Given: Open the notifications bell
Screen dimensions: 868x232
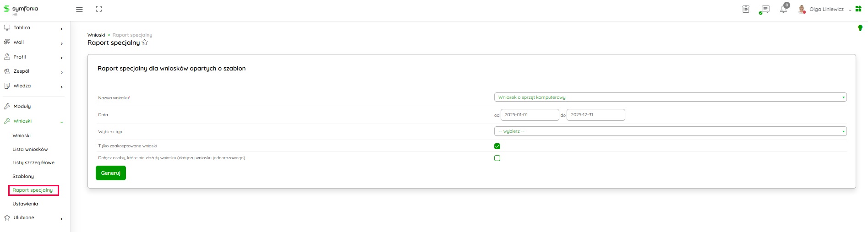Looking at the screenshot, I should coord(783,9).
